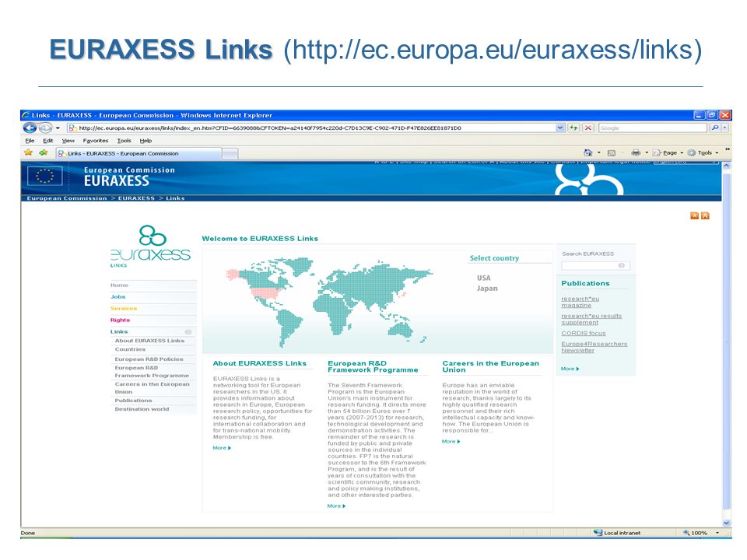Screen dimensions: 747x560
Task: Open 'Destination world' sidebar item
Action: [142, 409]
